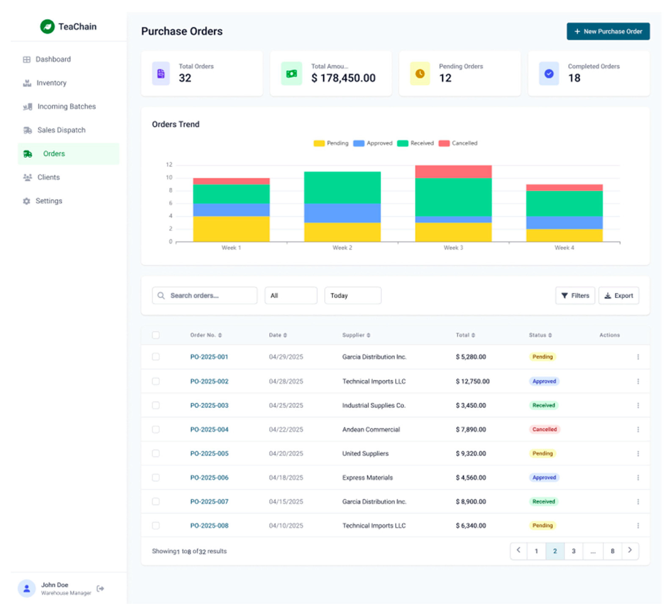Open the Sales Dispatch sidebar item
The height and width of the screenshot is (616, 672).
click(61, 130)
